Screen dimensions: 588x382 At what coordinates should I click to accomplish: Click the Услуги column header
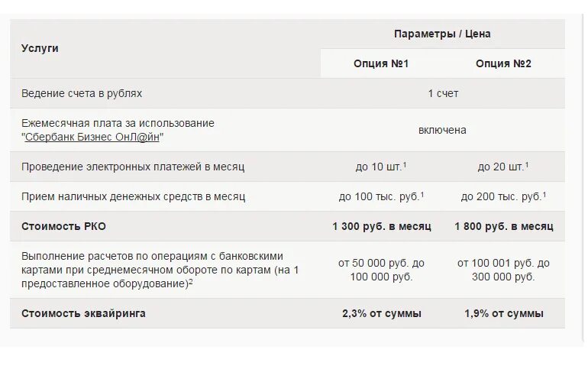coord(40,48)
